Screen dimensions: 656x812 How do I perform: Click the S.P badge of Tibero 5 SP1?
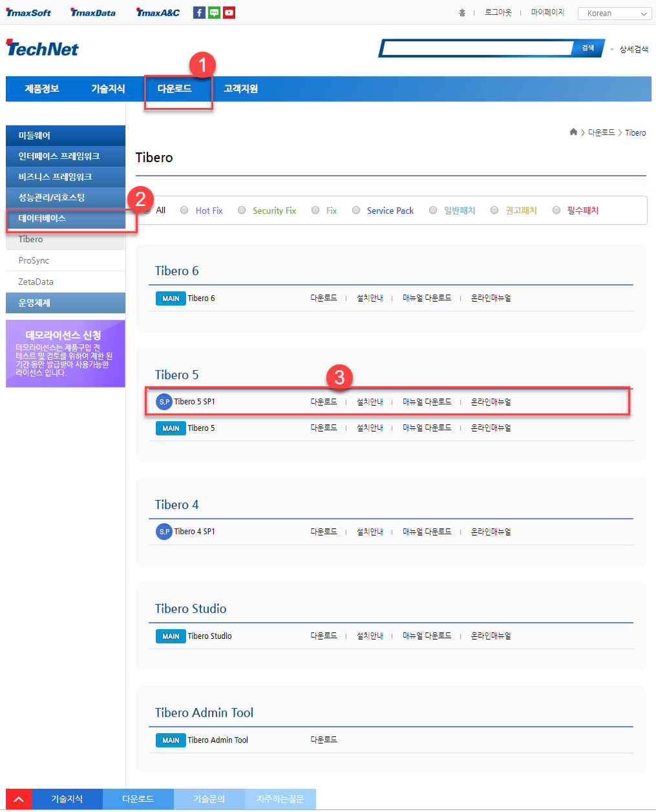pyautogui.click(x=164, y=402)
